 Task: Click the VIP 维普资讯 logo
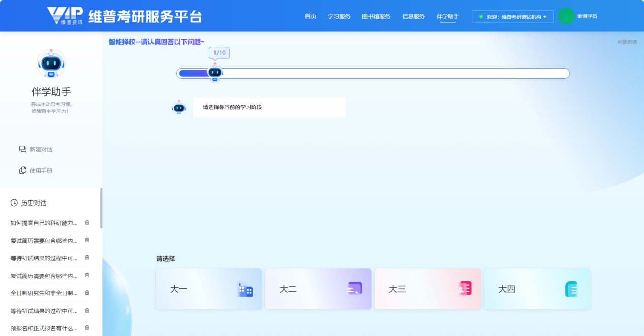65,16
